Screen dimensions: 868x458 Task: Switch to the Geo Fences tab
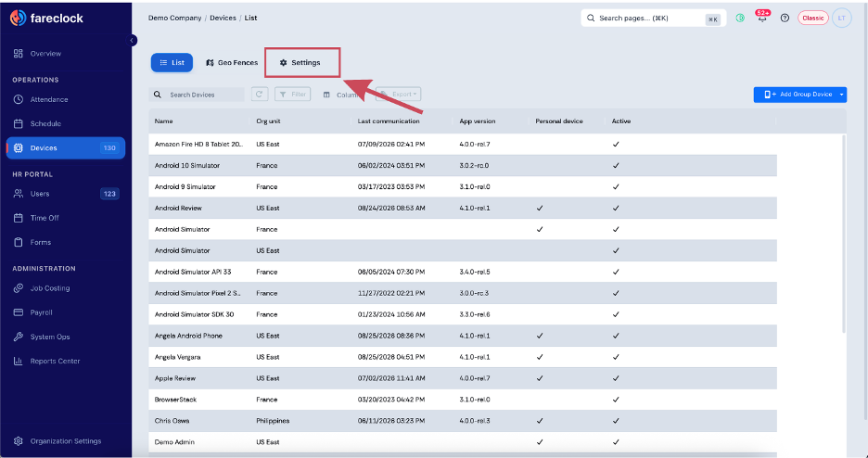coord(232,62)
